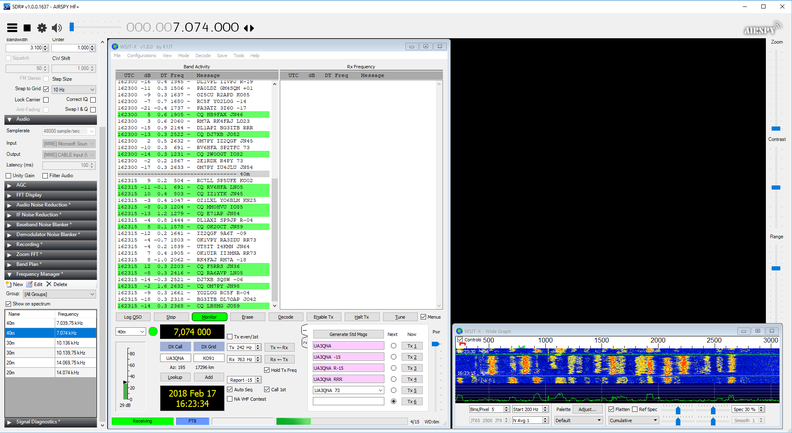This screenshot has height=433, width=792.
Task: Open the Configurations menu
Action: 142,56
